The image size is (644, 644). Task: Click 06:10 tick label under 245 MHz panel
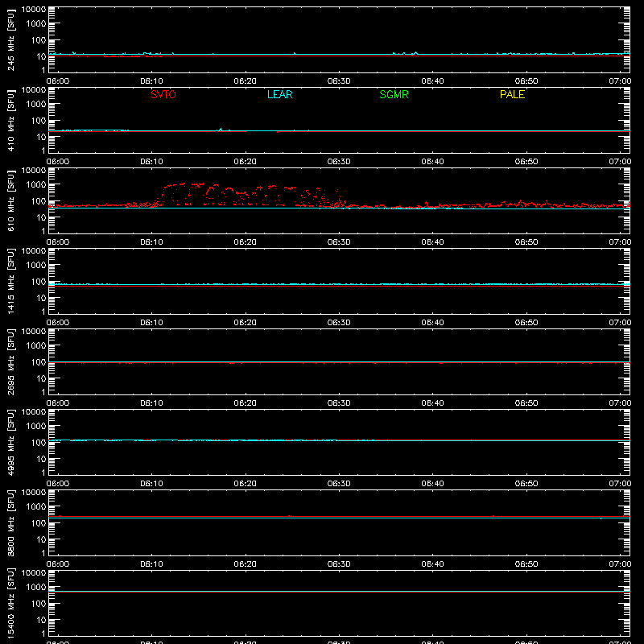point(151,81)
